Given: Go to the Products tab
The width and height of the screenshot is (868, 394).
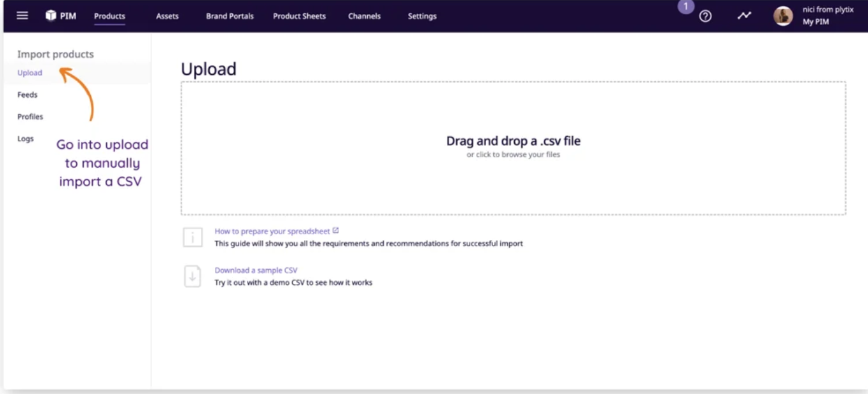Looking at the screenshot, I should pos(109,16).
